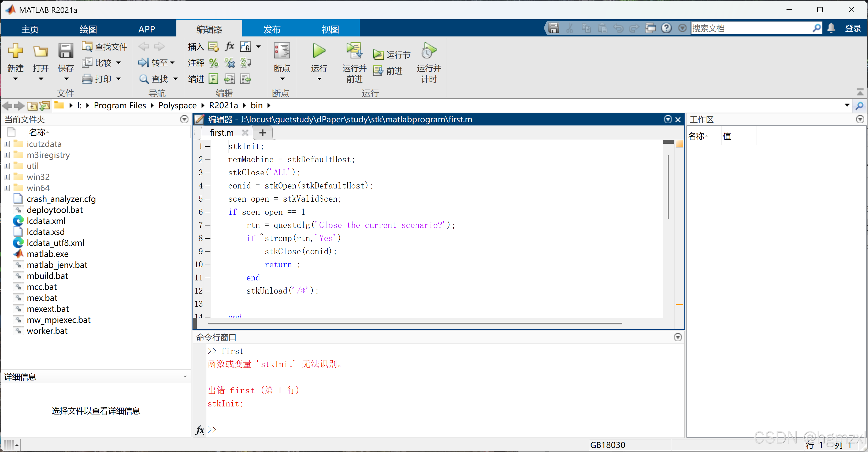Click the Compare (比较) icon

point(87,62)
